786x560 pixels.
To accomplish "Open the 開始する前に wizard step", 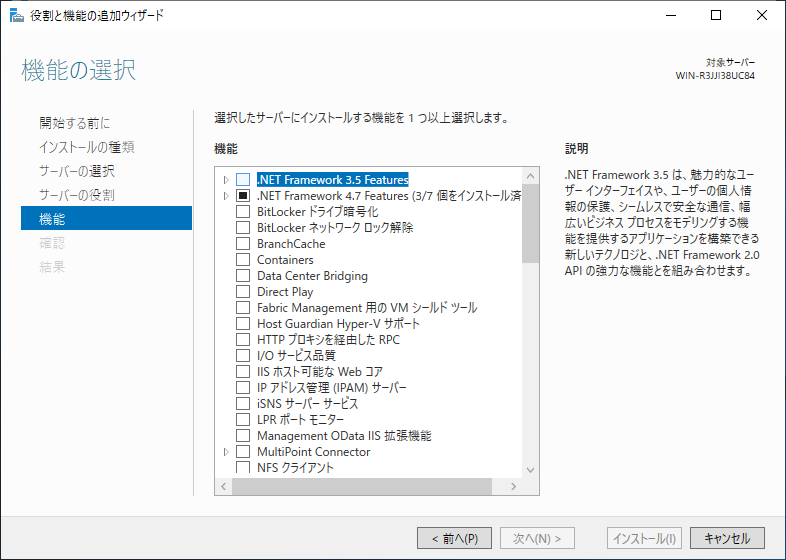I will click(74, 123).
